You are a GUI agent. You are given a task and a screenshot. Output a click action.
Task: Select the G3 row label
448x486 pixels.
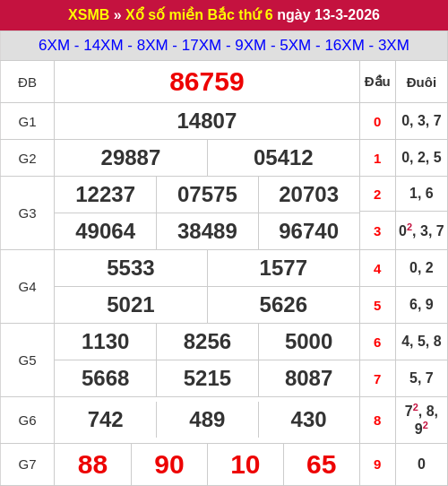(27, 213)
